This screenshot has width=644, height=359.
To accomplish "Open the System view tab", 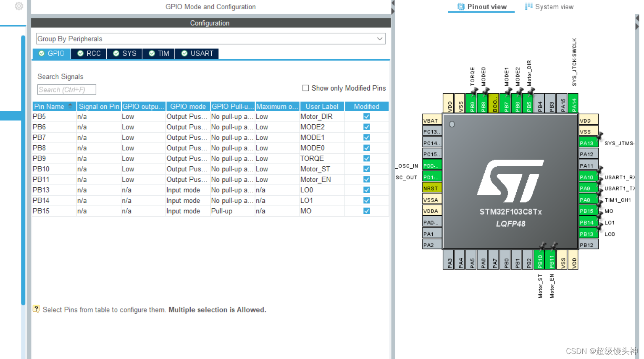I will pos(549,7).
